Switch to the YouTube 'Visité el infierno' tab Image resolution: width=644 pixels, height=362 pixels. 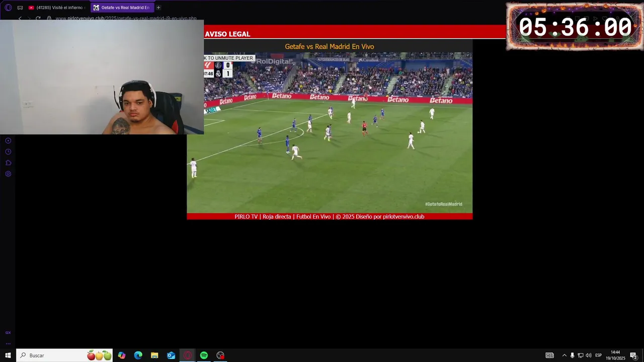point(58,8)
